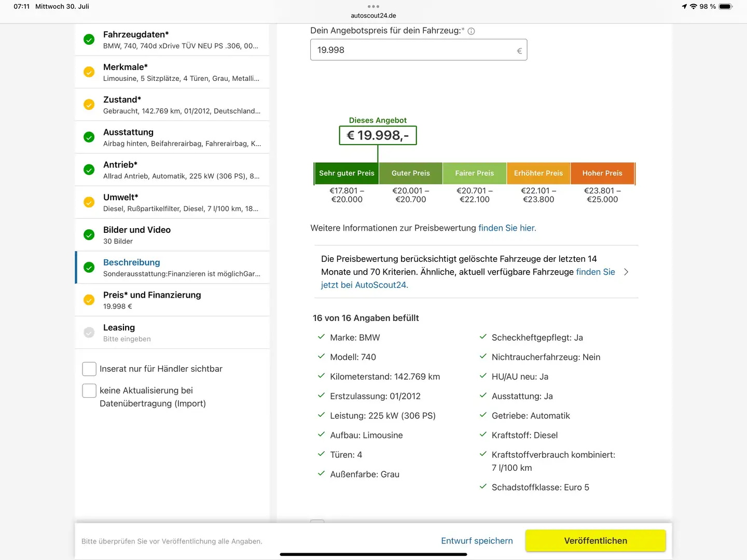The width and height of the screenshot is (747, 560).
Task: Tap the Wi-Fi icon in status bar
Action: tap(693, 7)
